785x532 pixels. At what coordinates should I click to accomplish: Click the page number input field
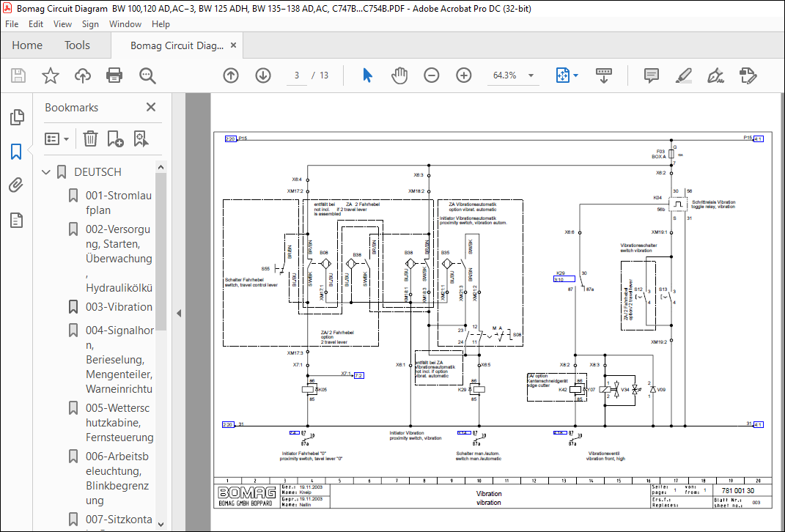click(296, 75)
